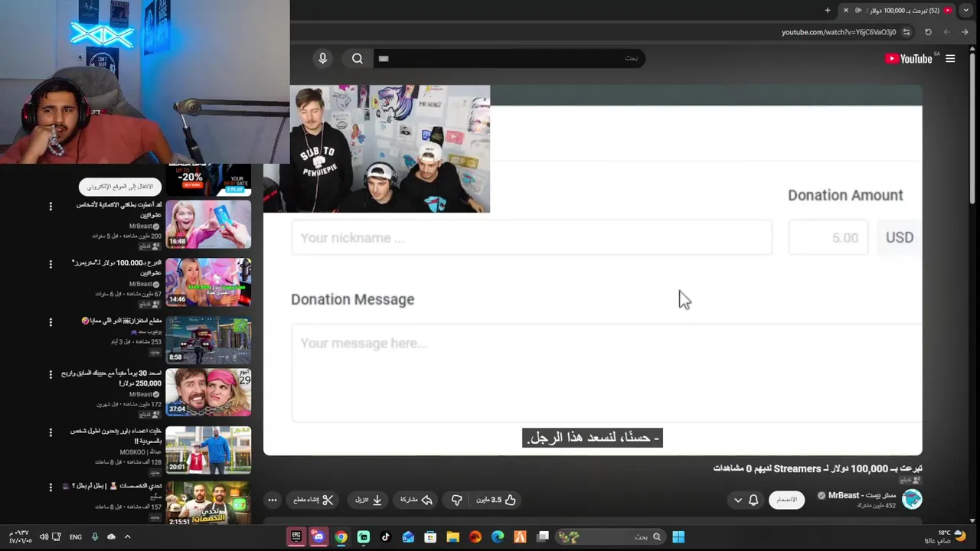
Task: Open more actions three-dot menu under video
Action: [273, 500]
